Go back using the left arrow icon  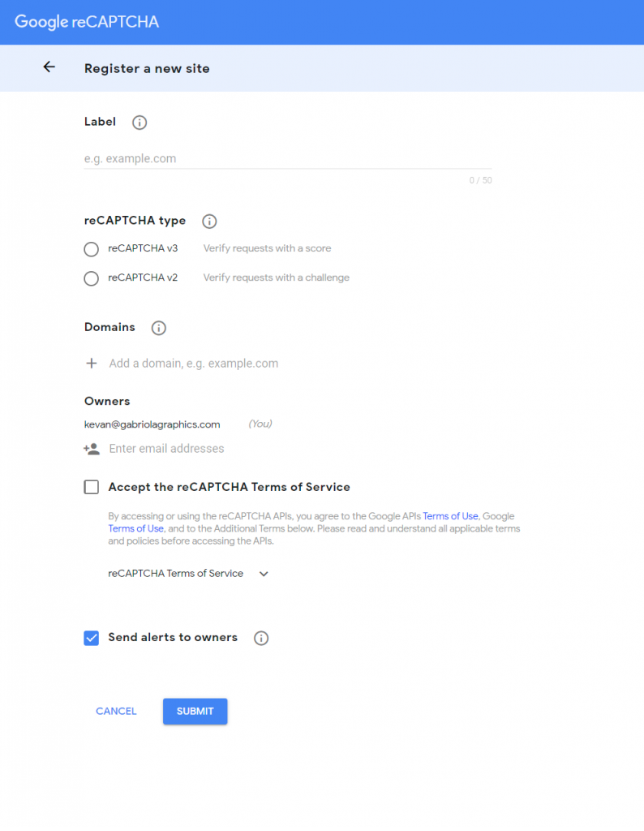[49, 67]
